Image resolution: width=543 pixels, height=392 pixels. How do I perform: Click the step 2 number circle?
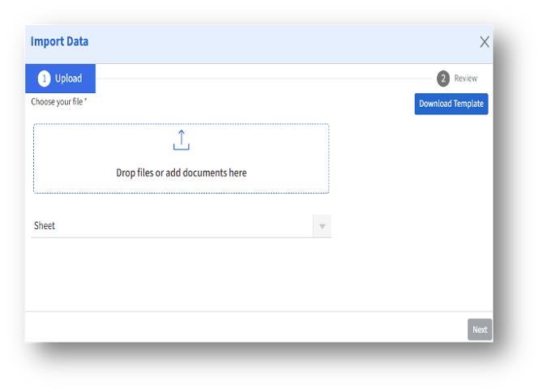tap(443, 79)
